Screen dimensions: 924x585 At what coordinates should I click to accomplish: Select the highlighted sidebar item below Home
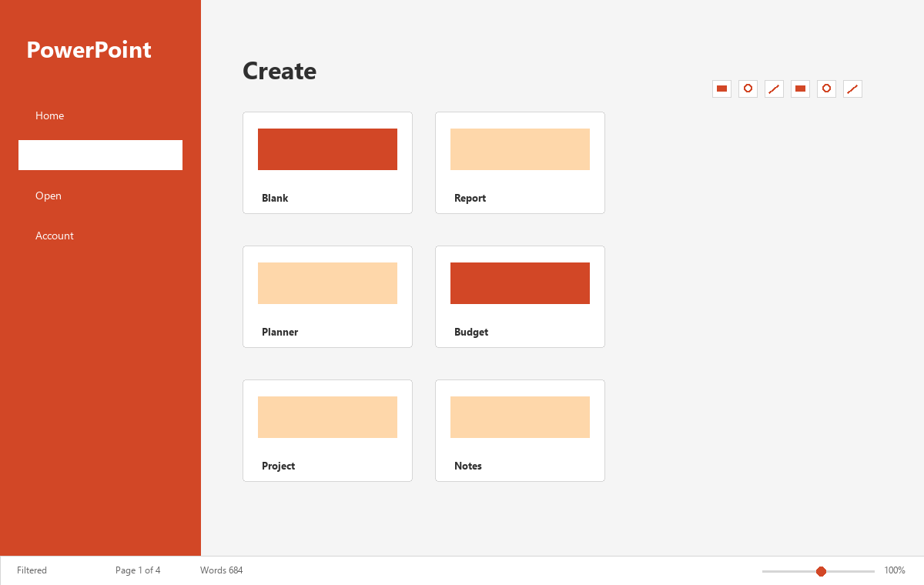coord(100,155)
